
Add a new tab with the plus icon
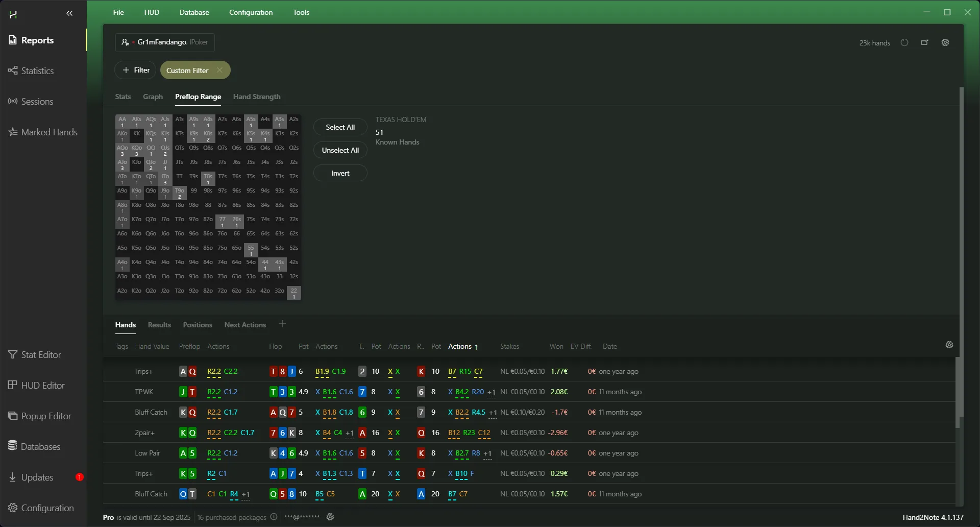click(x=282, y=324)
